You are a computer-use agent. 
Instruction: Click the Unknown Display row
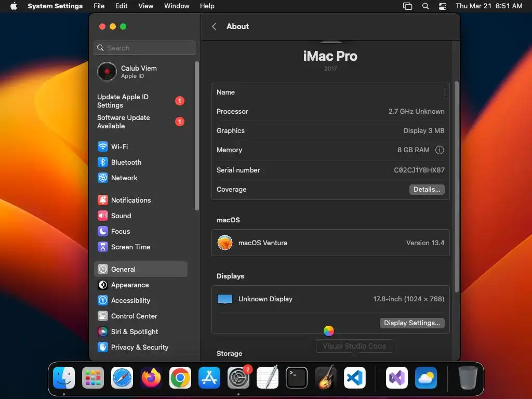click(330, 299)
